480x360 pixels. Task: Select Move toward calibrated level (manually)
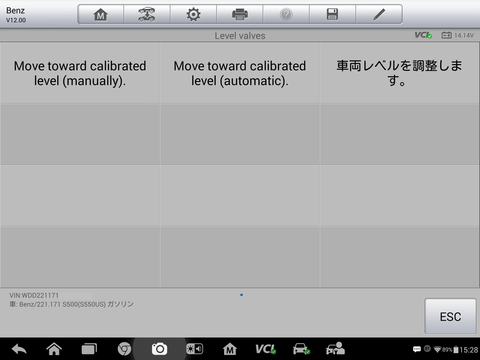coord(80,73)
